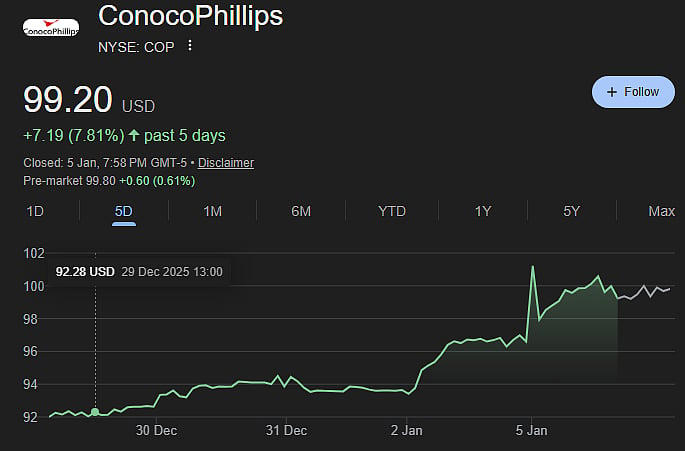Select the 5D time range tab
The height and width of the screenshot is (451, 685).
[124, 211]
